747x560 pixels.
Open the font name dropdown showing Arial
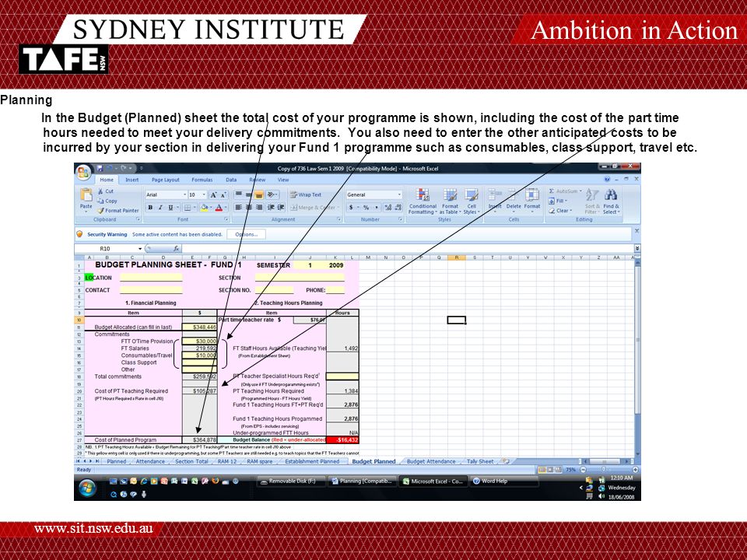(x=185, y=194)
